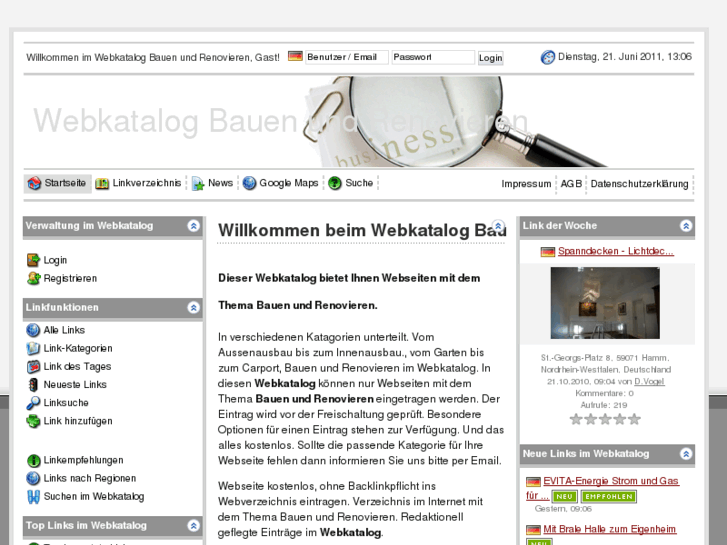Rate the weekly link three stars

(605, 419)
